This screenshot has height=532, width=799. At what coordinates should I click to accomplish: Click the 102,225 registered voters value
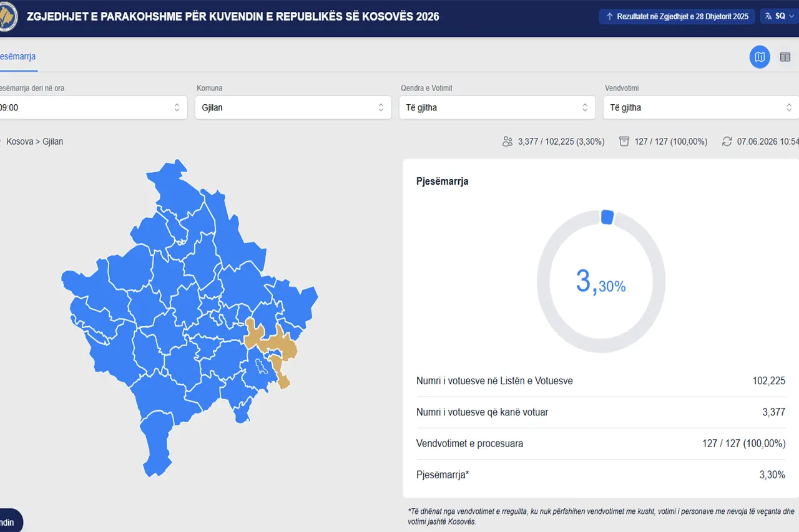(769, 381)
